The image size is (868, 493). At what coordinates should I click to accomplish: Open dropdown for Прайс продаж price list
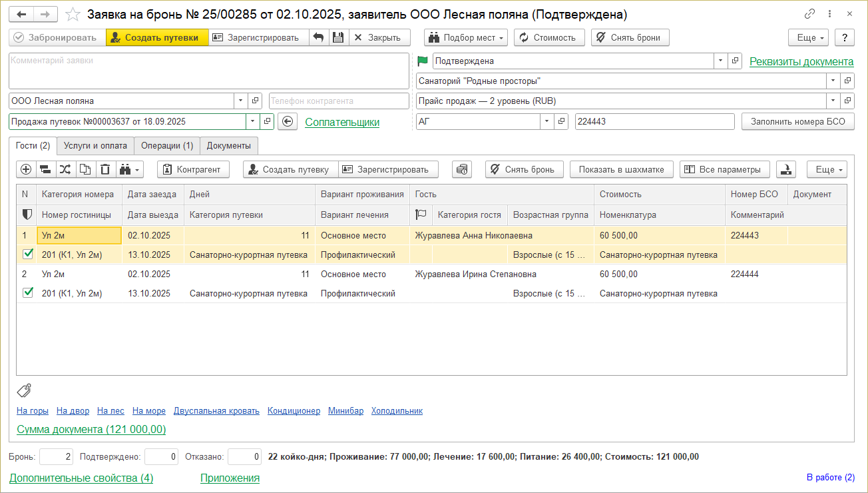tap(833, 101)
